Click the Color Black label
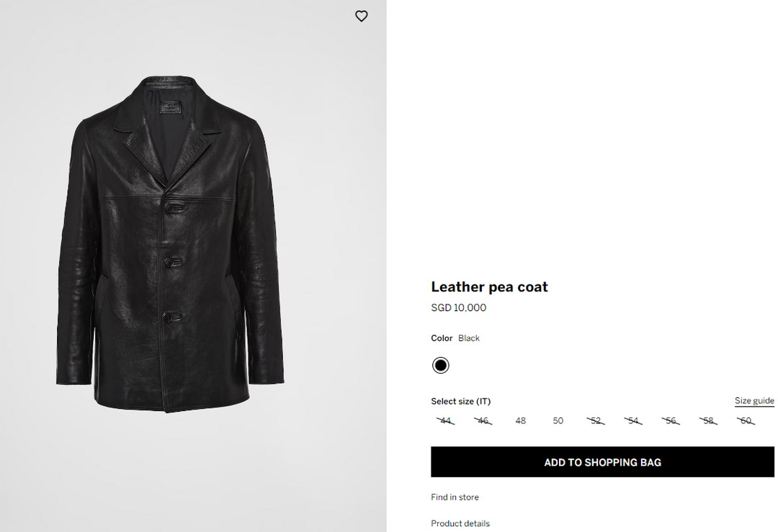The image size is (778, 532). pos(455,338)
